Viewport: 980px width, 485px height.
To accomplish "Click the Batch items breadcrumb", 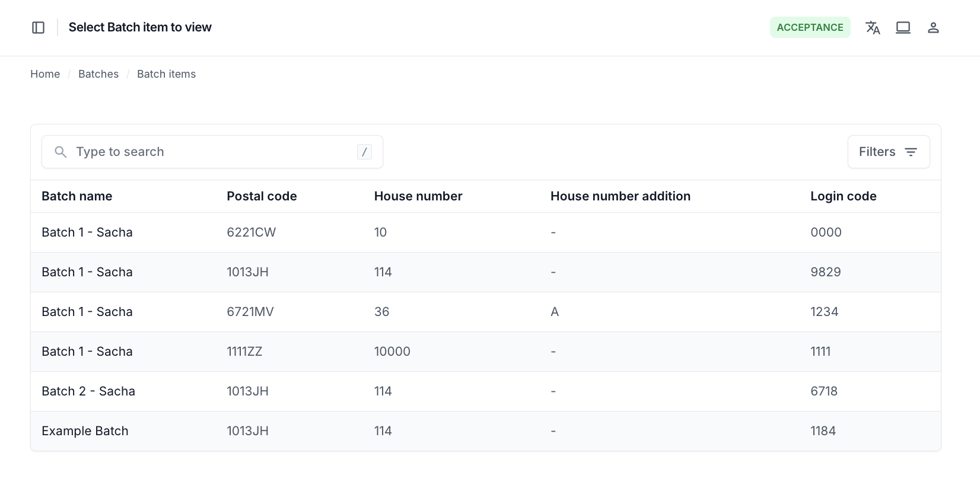I will (x=166, y=74).
